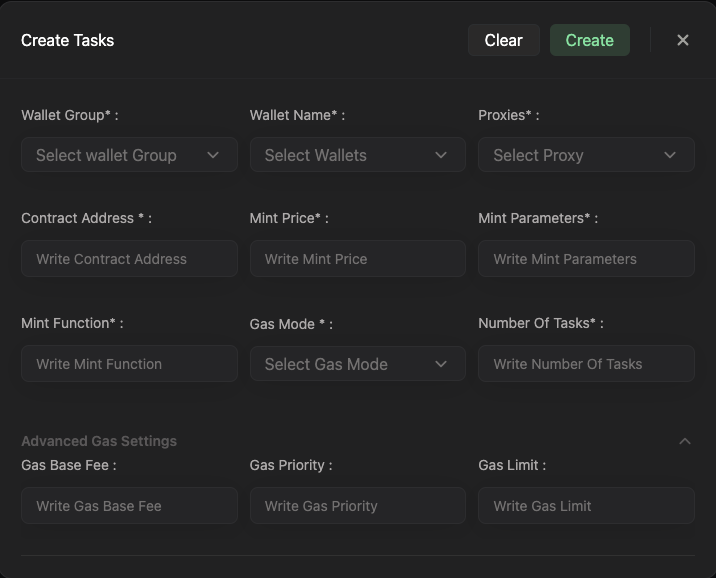Click the Wallet Group dropdown chevron
This screenshot has width=716, height=578.
[213, 155]
